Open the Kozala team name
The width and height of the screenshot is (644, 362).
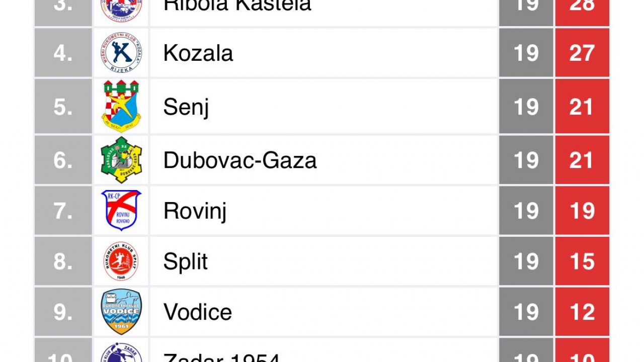coord(198,53)
